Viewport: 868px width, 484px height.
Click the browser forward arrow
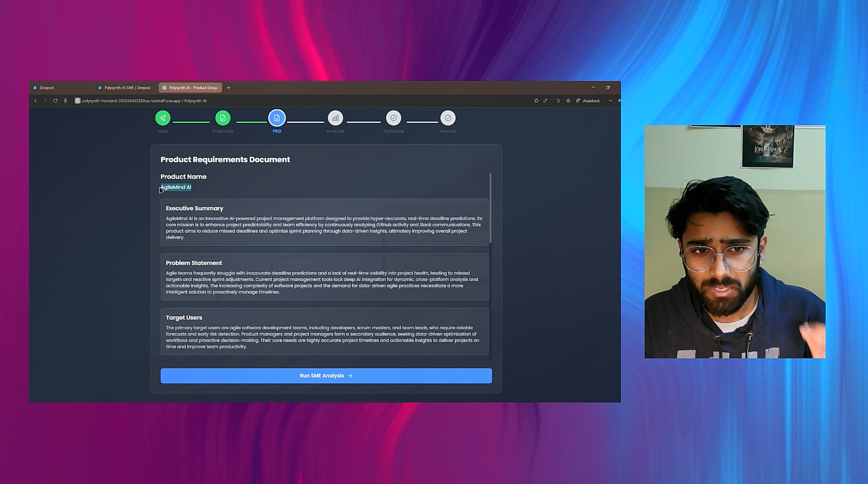pos(45,101)
